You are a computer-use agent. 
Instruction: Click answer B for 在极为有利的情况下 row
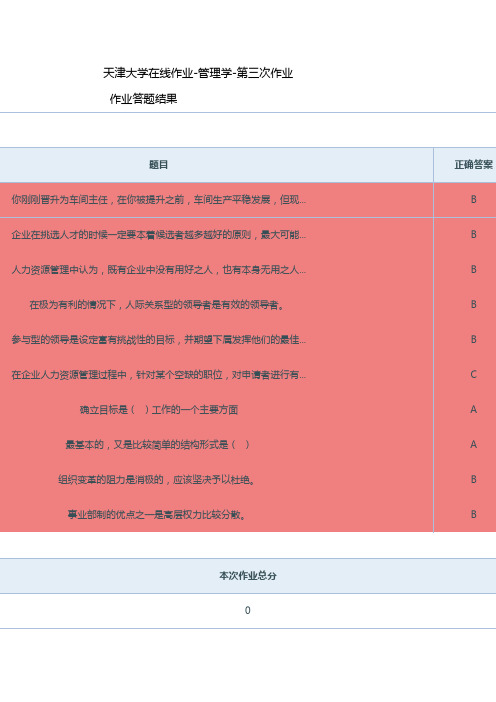pos(474,304)
